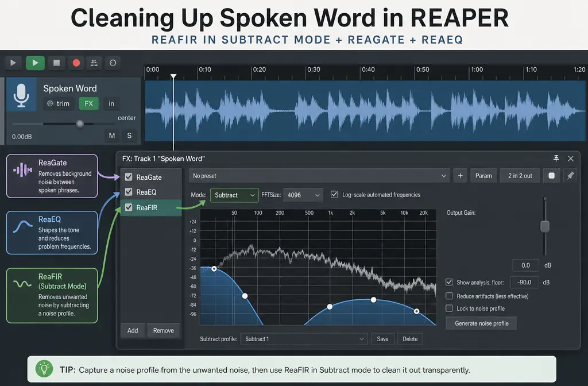Mute the Spoken Word track
The width and height of the screenshot is (588, 386).
(x=112, y=136)
